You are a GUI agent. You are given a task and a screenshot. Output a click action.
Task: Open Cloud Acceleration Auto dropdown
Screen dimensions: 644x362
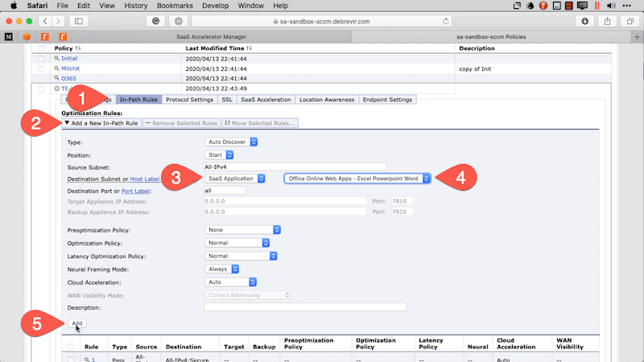point(231,282)
